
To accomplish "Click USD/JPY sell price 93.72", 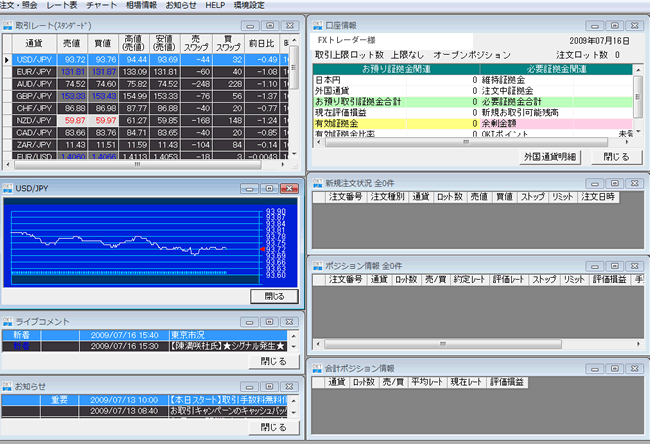I will [x=73, y=60].
